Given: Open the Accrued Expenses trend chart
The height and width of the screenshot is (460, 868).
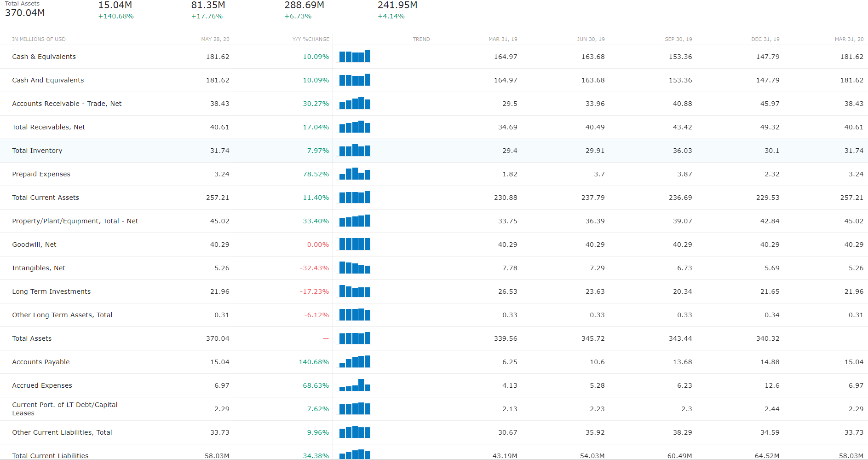Looking at the screenshot, I should [x=355, y=385].
